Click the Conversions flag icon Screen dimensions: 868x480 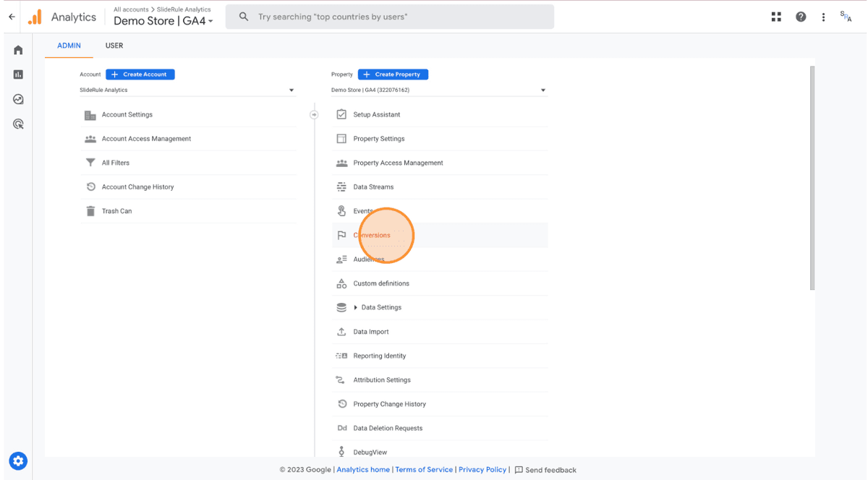[x=341, y=235]
